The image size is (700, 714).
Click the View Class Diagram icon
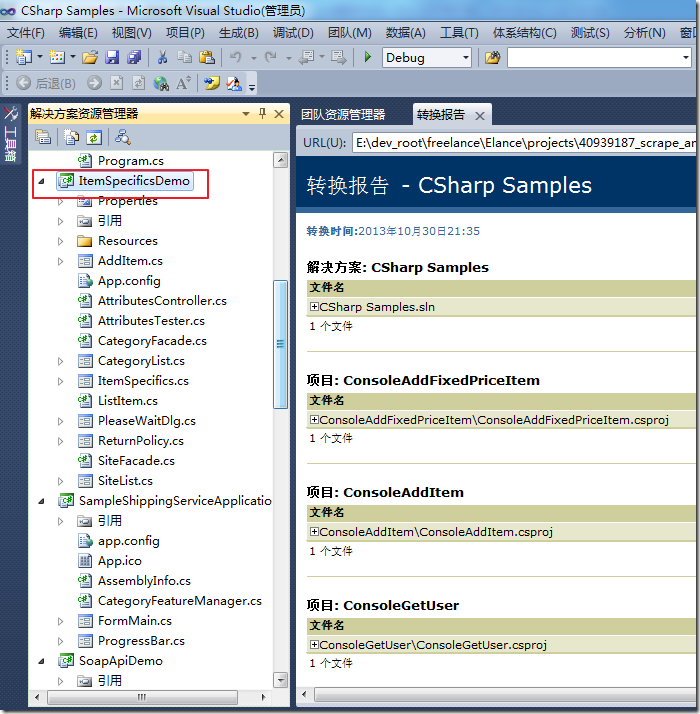click(123, 137)
